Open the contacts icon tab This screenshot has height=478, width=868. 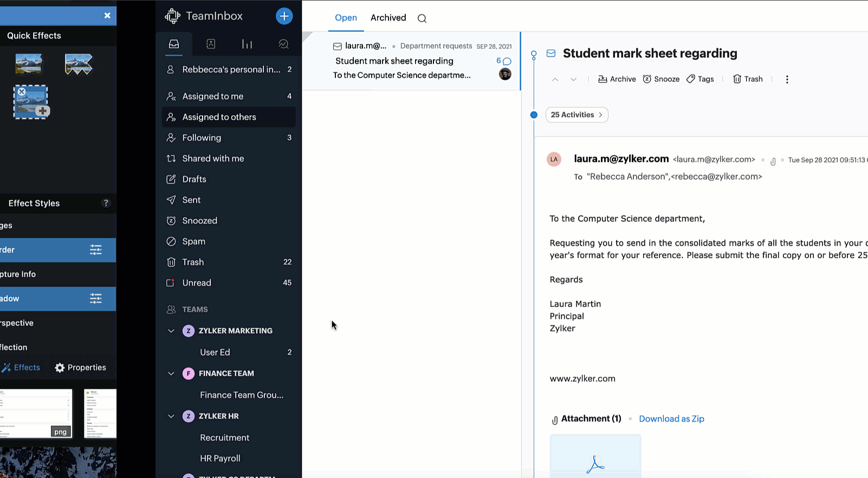(x=211, y=44)
